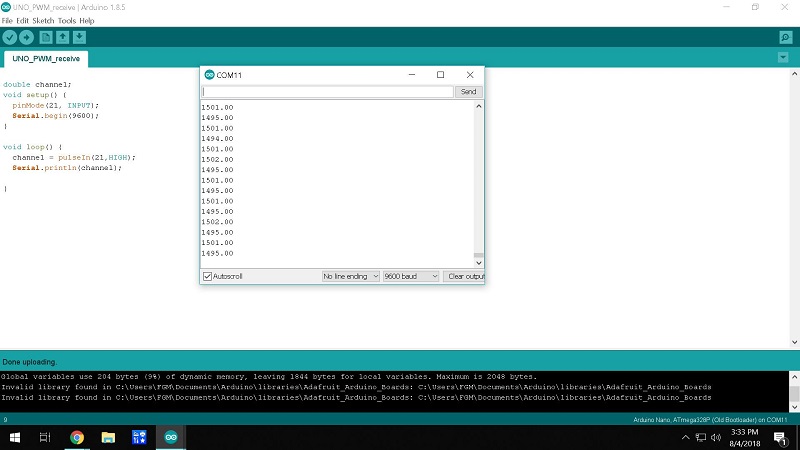Image resolution: width=800 pixels, height=450 pixels.
Task: Open File Explorer from the taskbar
Action: [108, 438]
